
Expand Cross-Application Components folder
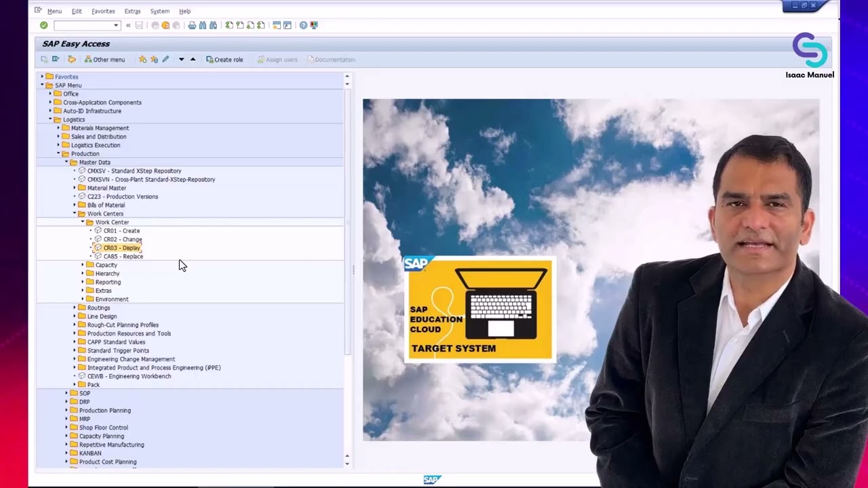tap(50, 102)
